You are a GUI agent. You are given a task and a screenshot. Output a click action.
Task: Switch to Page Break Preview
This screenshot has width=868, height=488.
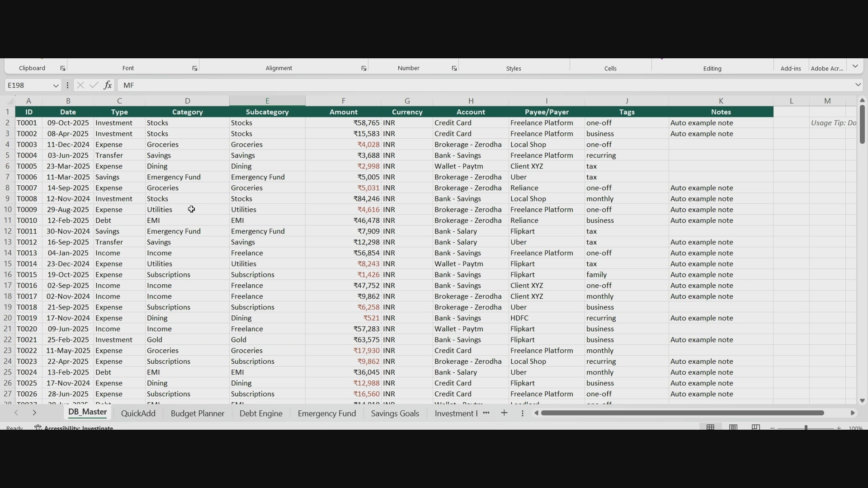[755, 427]
